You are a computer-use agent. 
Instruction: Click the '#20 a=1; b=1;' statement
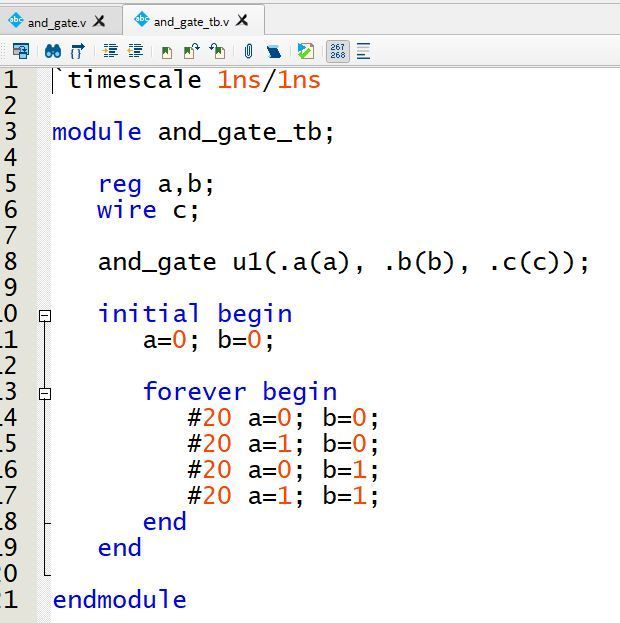(x=283, y=496)
